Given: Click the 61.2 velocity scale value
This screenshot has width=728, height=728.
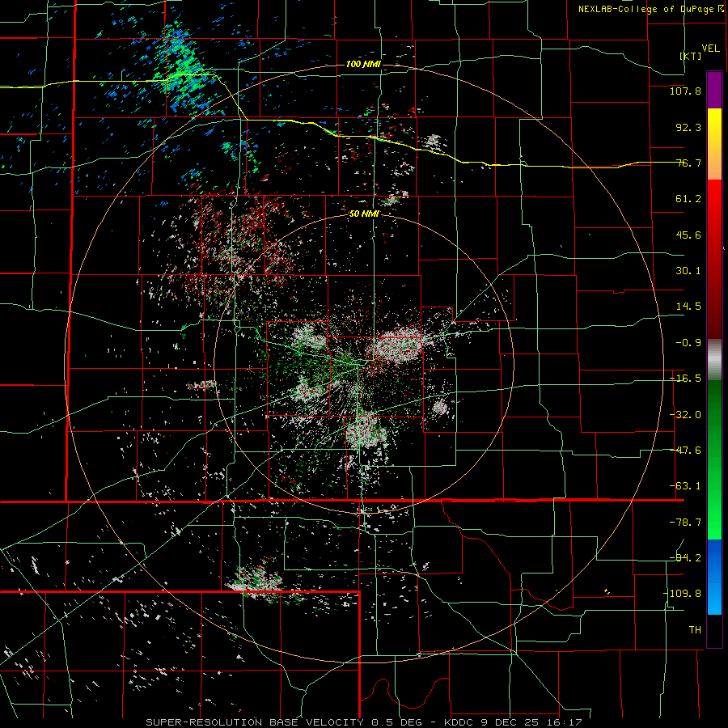Looking at the screenshot, I should point(688,199).
